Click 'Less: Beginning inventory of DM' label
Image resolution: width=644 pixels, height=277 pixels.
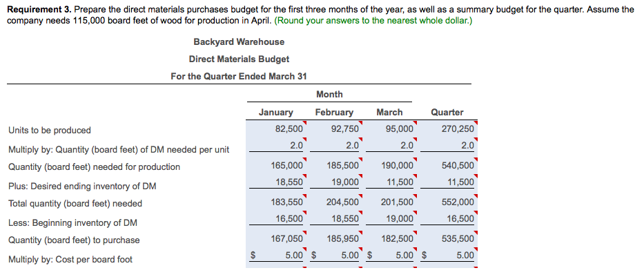tap(72, 222)
